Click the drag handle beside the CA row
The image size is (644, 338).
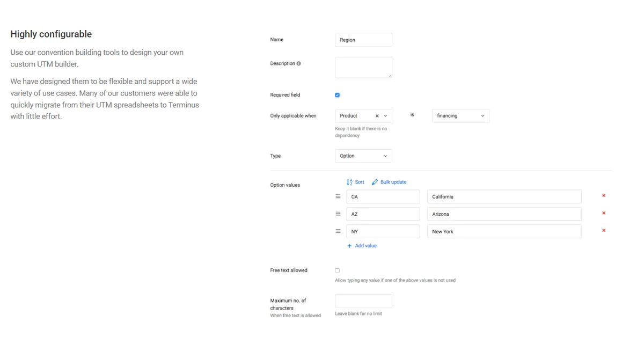(338, 196)
